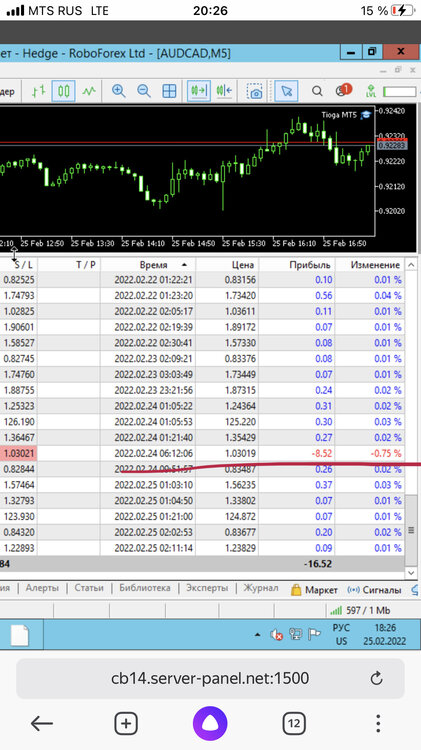Open the browser tabs counter 12
The image size is (421, 750).
(x=294, y=724)
